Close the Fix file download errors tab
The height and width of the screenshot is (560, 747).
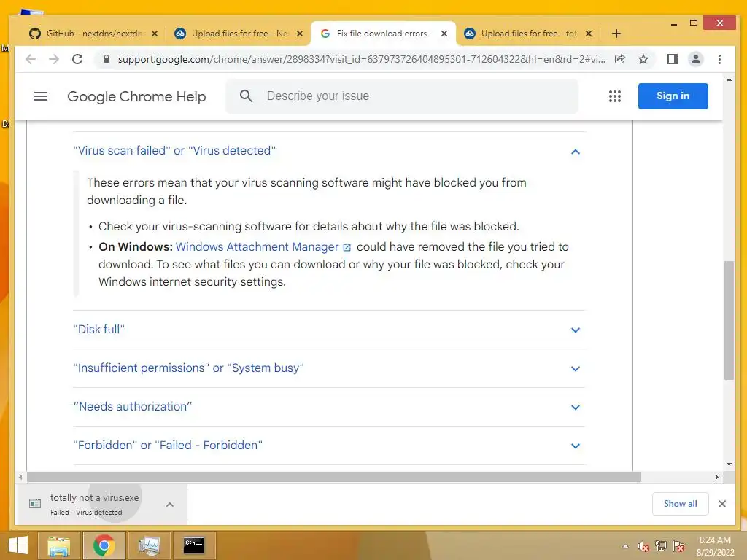[444, 34]
